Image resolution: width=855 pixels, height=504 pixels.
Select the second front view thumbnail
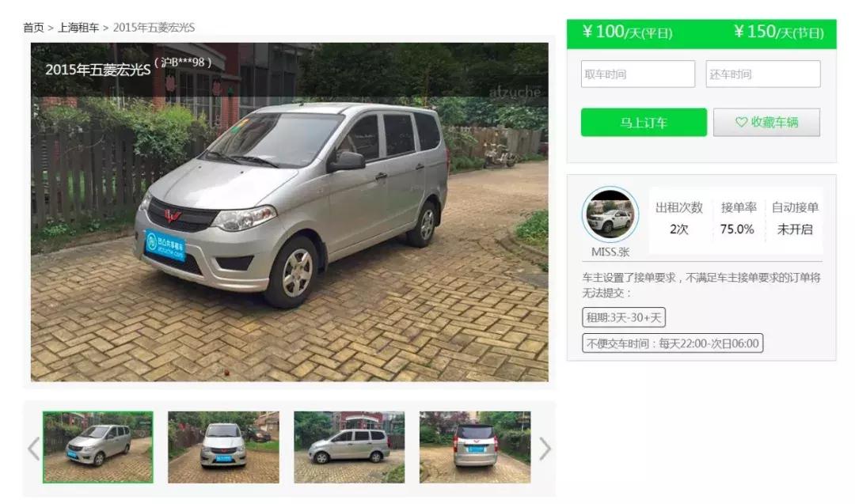pos(223,447)
